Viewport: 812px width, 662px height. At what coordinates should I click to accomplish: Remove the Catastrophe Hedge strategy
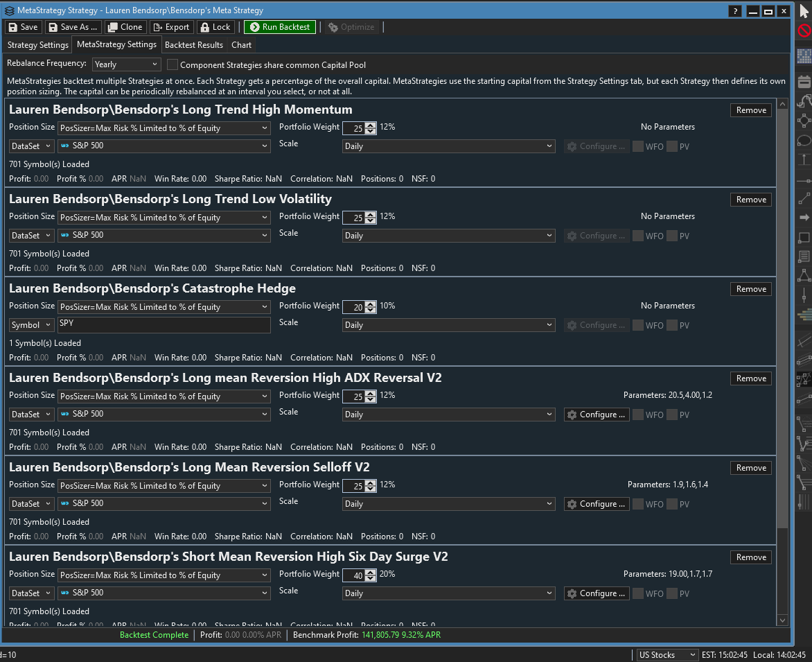coord(751,289)
